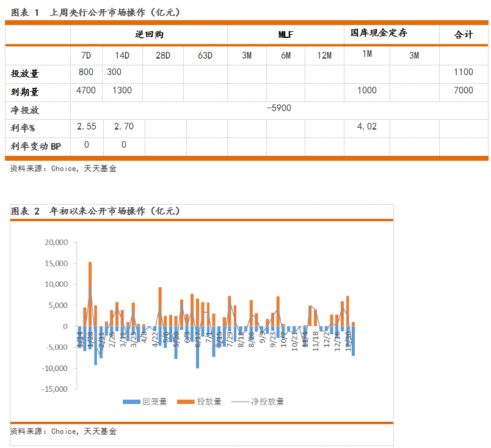The height and width of the screenshot is (448, 491).
Task: Select the 14D sub-header cell
Action: click(x=122, y=56)
